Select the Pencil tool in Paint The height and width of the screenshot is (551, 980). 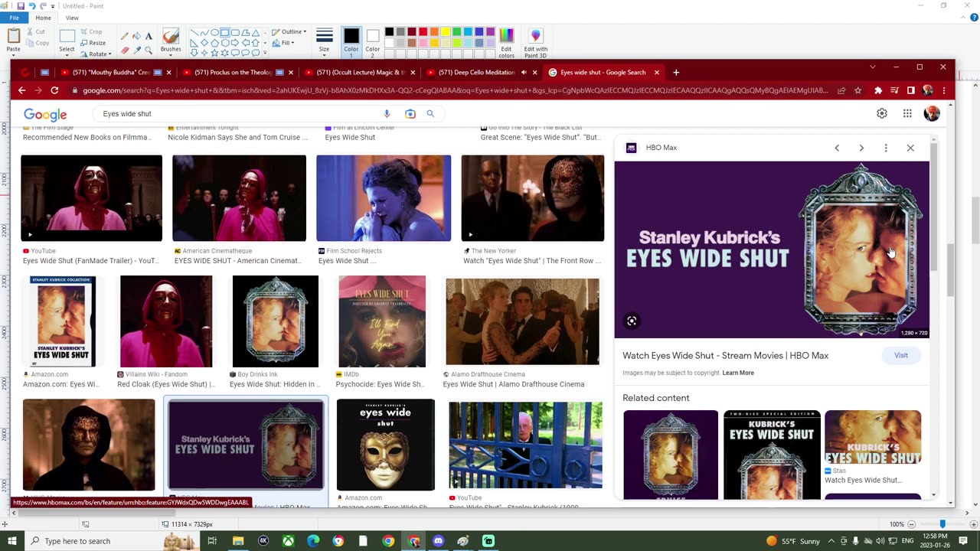125,36
